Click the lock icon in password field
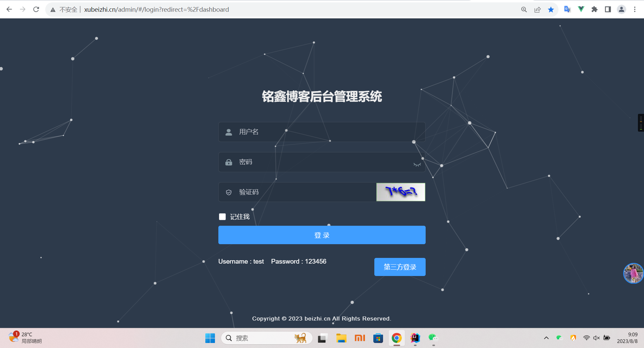Screen dimensions: 644x348 (x=229, y=162)
